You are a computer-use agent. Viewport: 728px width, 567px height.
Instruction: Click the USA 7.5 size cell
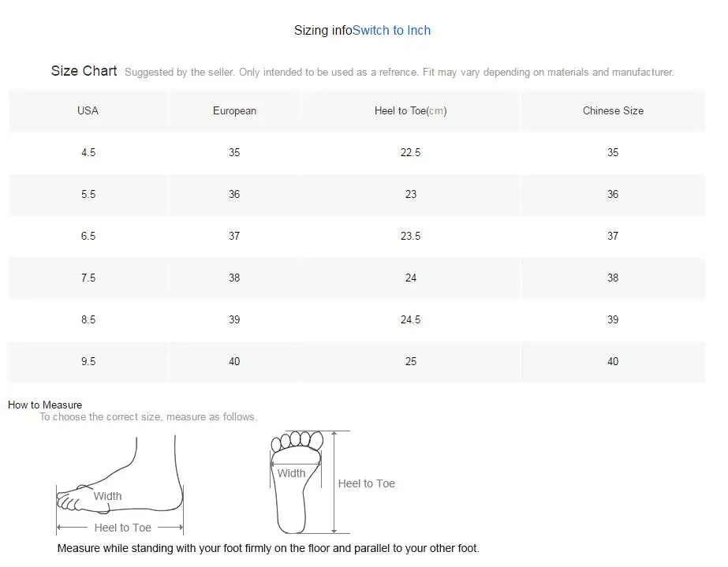point(88,278)
